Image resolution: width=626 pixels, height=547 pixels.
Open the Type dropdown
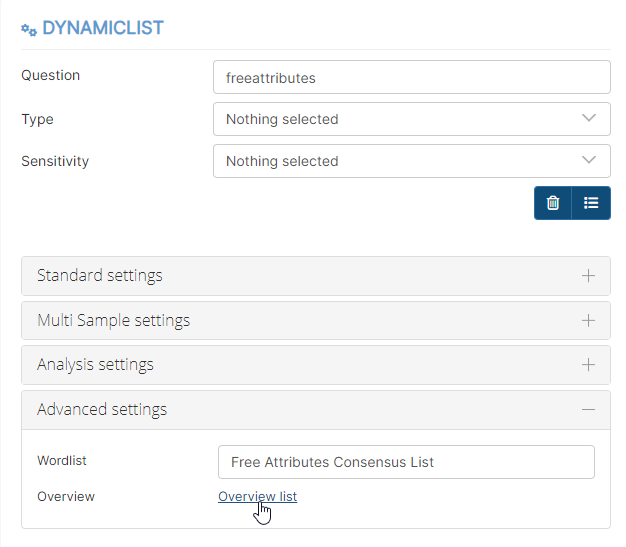click(412, 119)
